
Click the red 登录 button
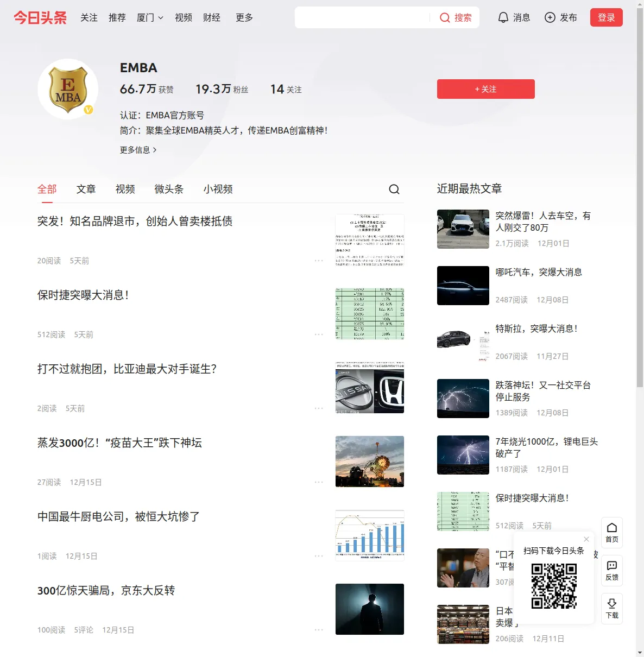click(x=607, y=17)
